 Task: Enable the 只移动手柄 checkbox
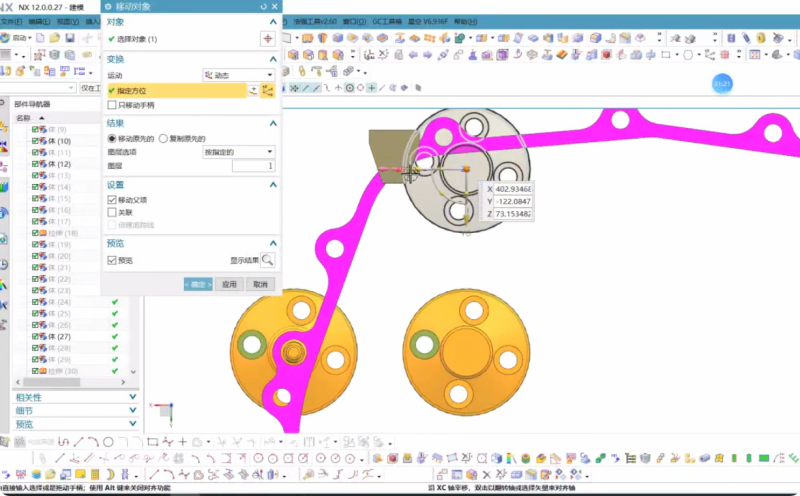(x=112, y=105)
